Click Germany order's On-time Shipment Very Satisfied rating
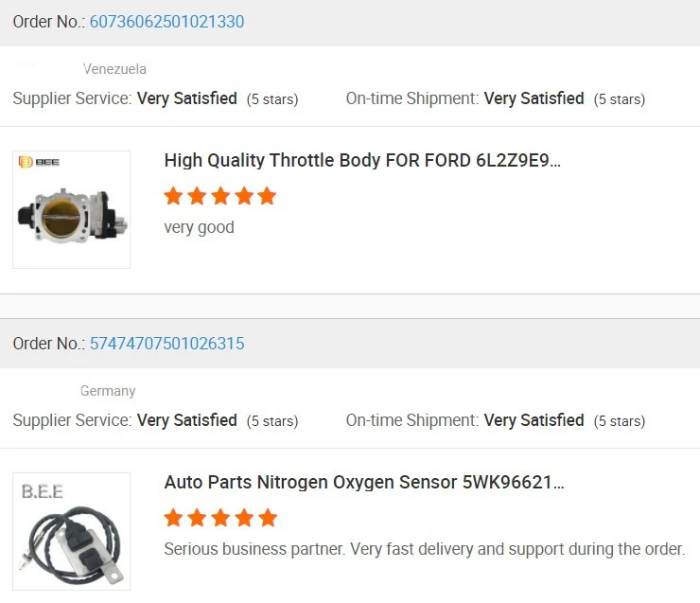Screen dimensions: 700x603 click(x=534, y=420)
